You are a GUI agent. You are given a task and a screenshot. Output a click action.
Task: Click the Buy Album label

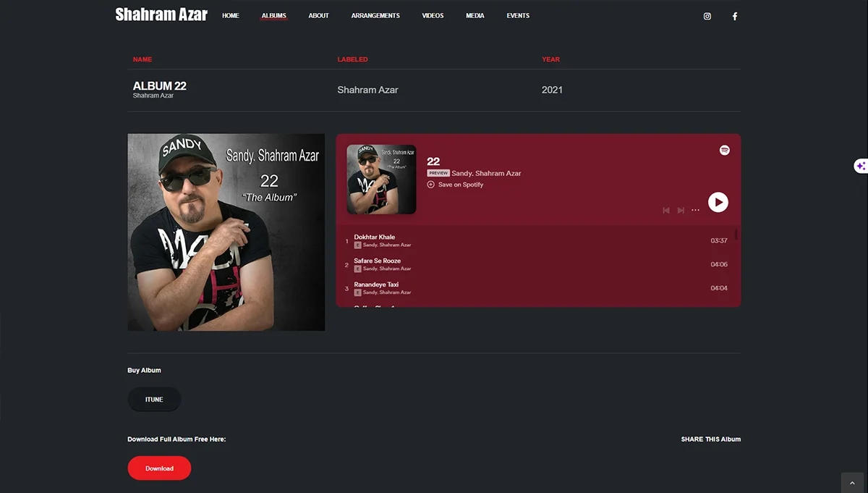point(144,370)
